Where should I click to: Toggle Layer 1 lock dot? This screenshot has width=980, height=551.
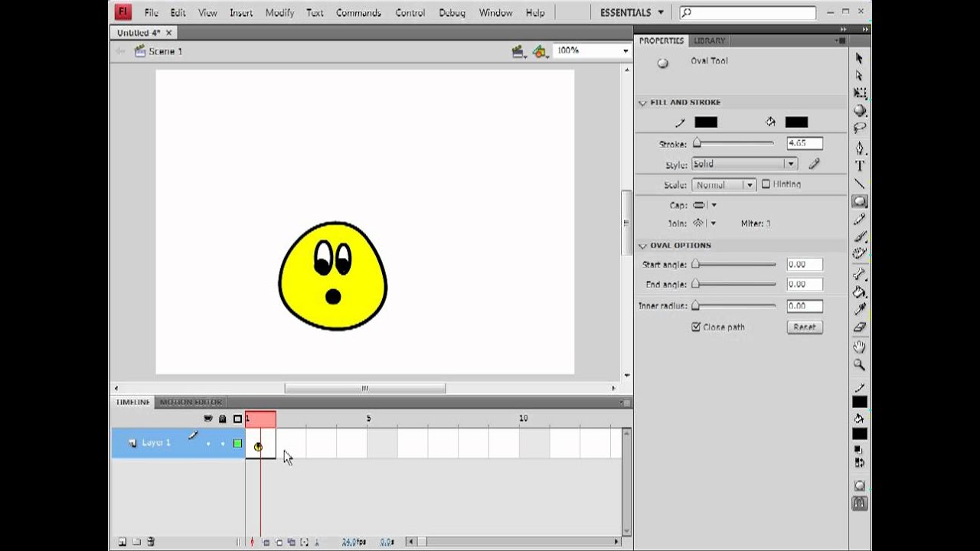223,444
